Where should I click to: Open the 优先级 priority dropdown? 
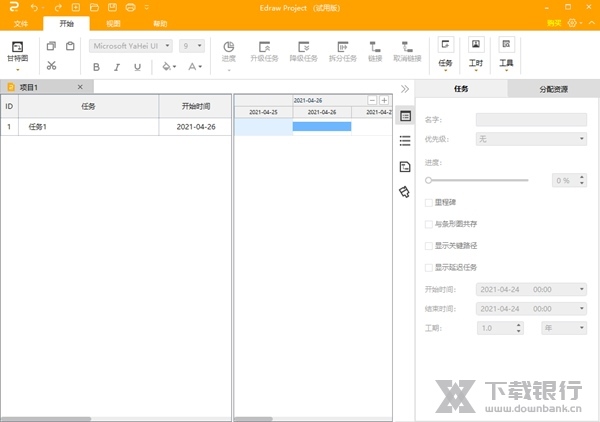(531, 139)
